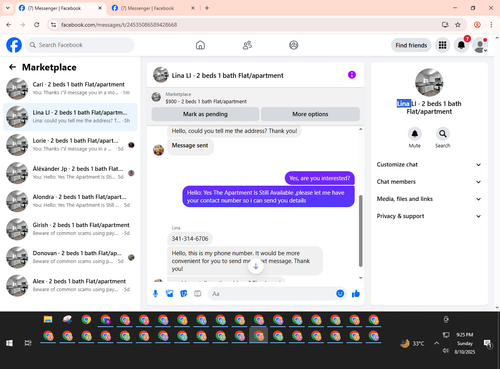Open the Alex conversation
The width and height of the screenshot is (500, 369).
coord(70,285)
